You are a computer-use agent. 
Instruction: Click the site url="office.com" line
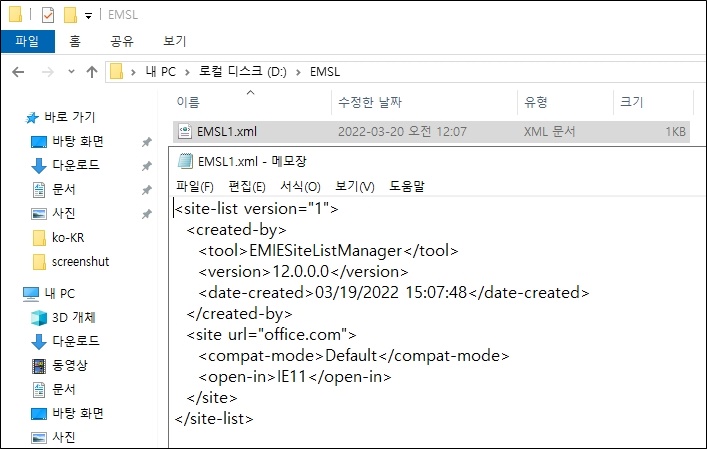271,335
